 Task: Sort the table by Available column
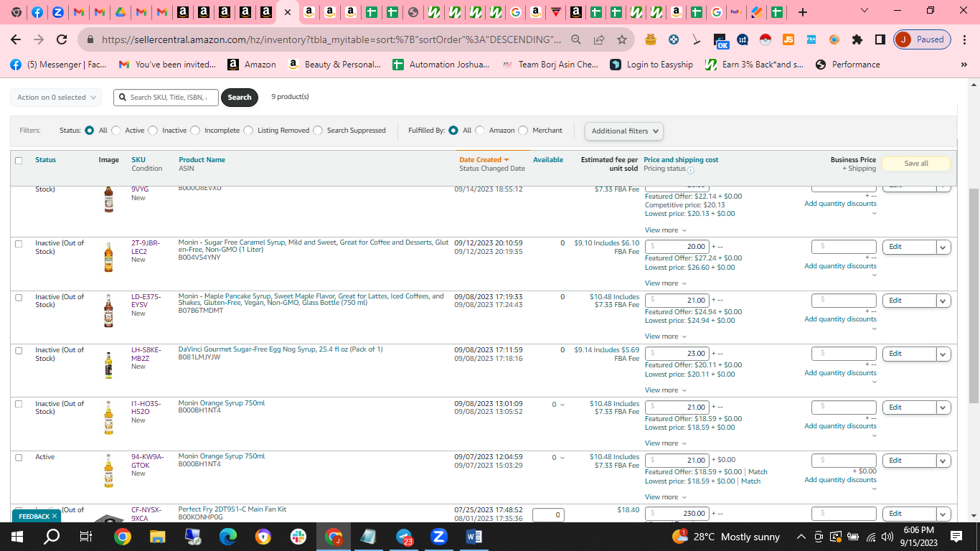(x=548, y=160)
